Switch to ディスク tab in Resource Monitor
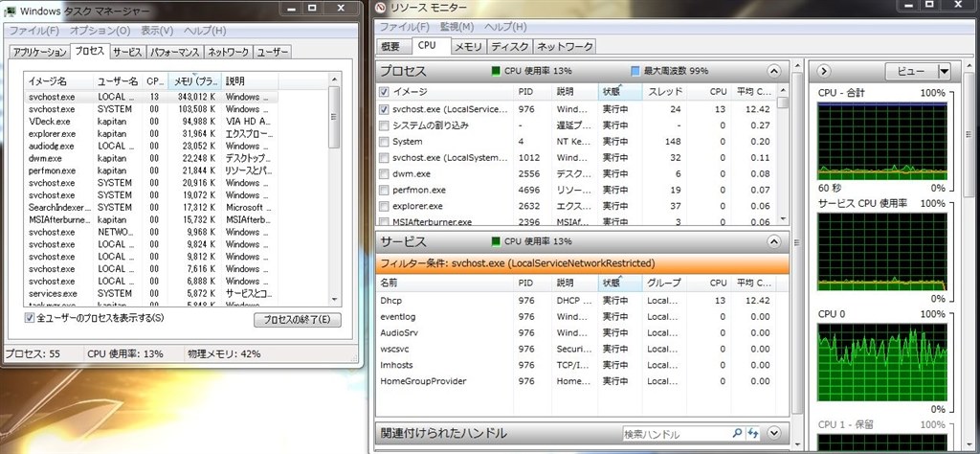Viewport: 980px width, 454px height. coord(510,47)
